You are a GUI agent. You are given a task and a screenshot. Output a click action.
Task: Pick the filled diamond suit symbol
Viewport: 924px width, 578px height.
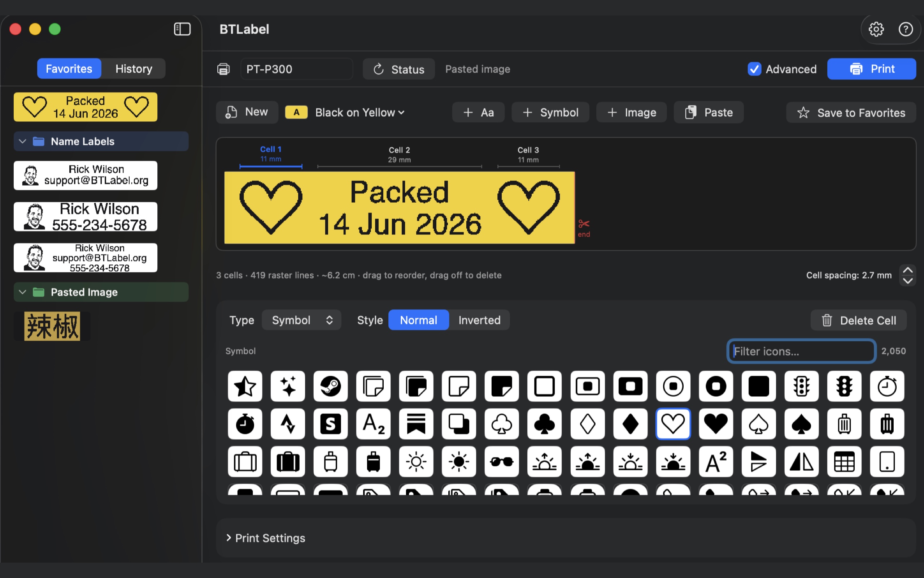pyautogui.click(x=631, y=424)
